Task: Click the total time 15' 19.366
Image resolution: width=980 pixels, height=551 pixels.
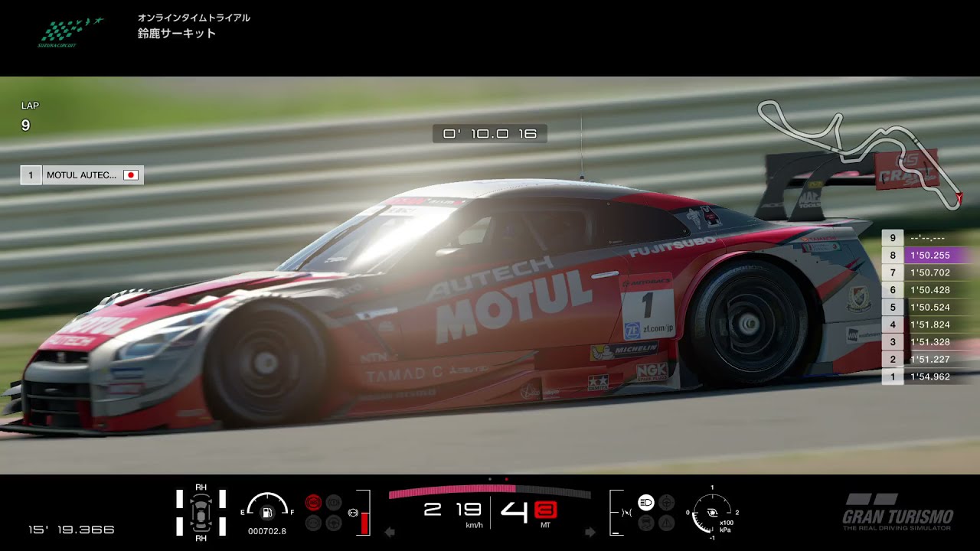Action: 71,530
